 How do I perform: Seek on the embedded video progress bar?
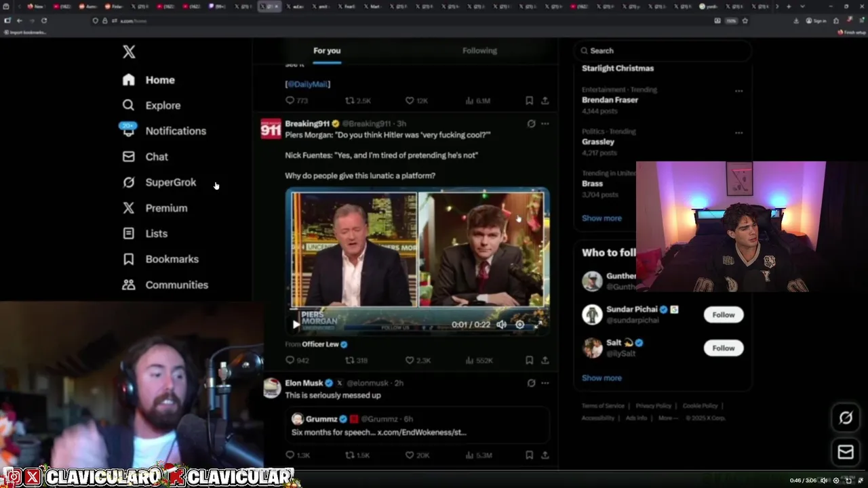click(x=418, y=310)
